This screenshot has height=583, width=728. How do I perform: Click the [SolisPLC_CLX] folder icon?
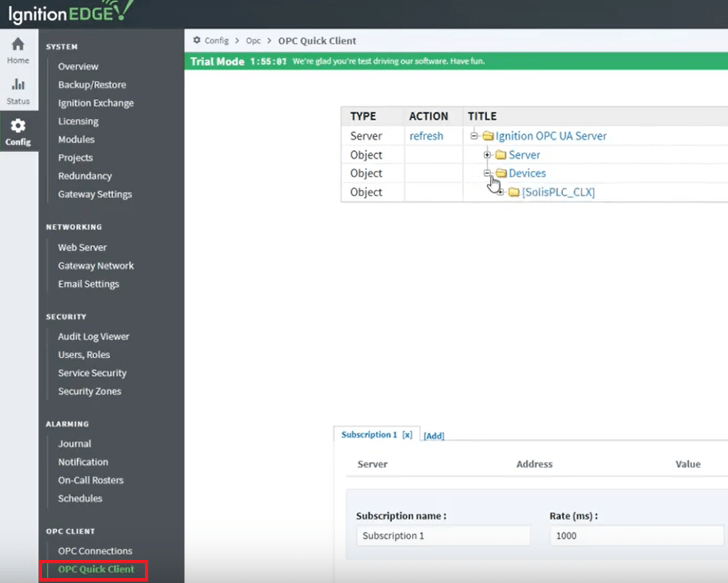tap(514, 192)
